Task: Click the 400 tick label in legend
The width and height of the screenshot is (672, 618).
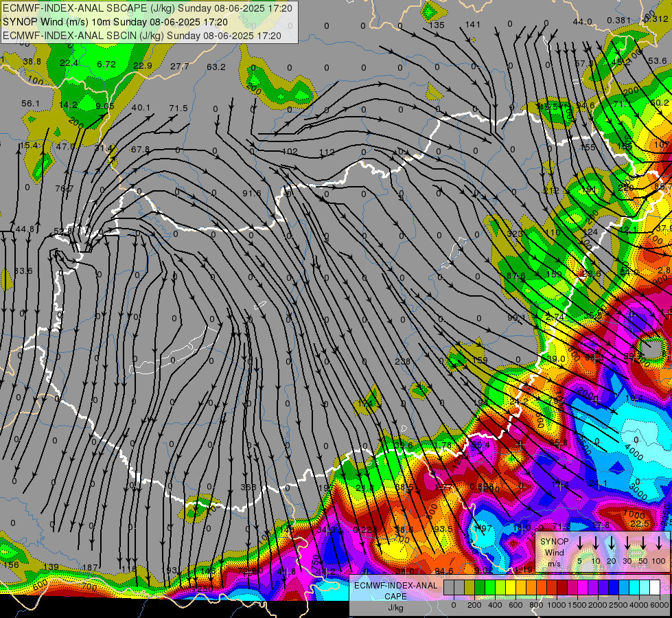Action: tap(495, 605)
